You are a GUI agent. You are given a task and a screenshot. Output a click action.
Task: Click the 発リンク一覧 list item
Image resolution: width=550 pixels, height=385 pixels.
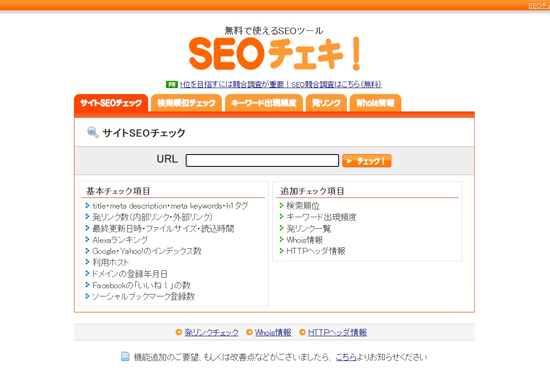pyautogui.click(x=309, y=229)
